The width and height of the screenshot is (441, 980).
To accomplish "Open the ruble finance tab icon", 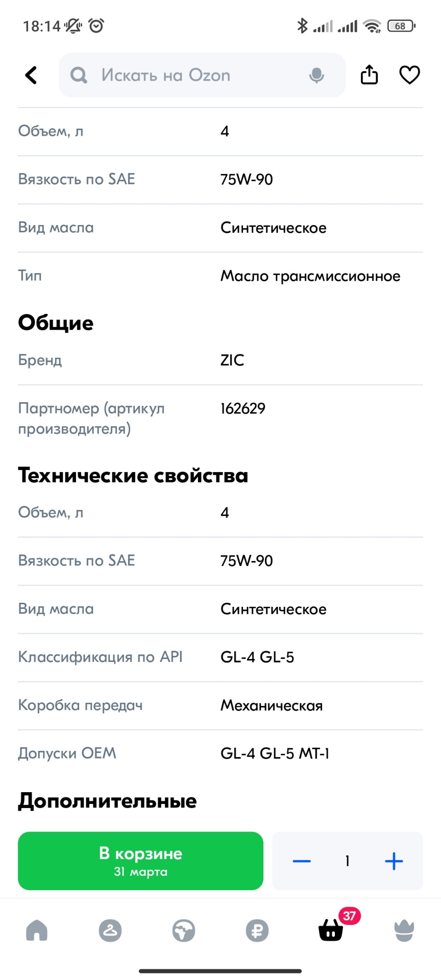I will click(257, 930).
